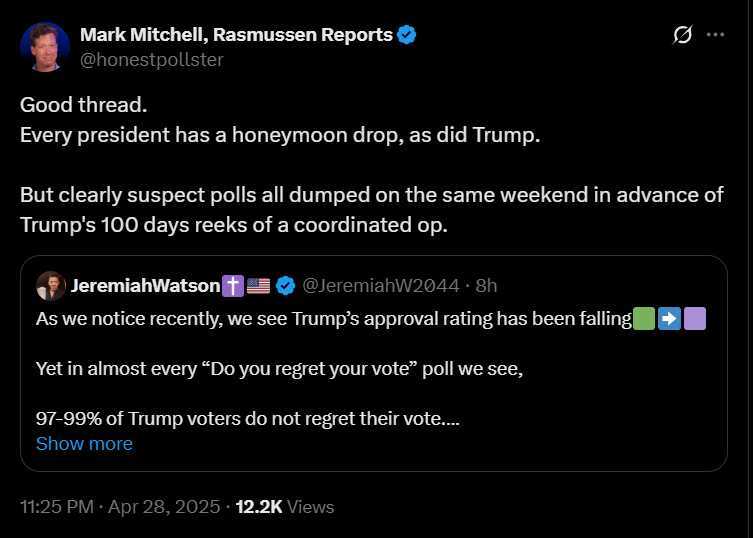Click the Mark Mitchell, Rasmussen Reports display name
Screen dimensions: 753x538
pyautogui.click(x=236, y=35)
